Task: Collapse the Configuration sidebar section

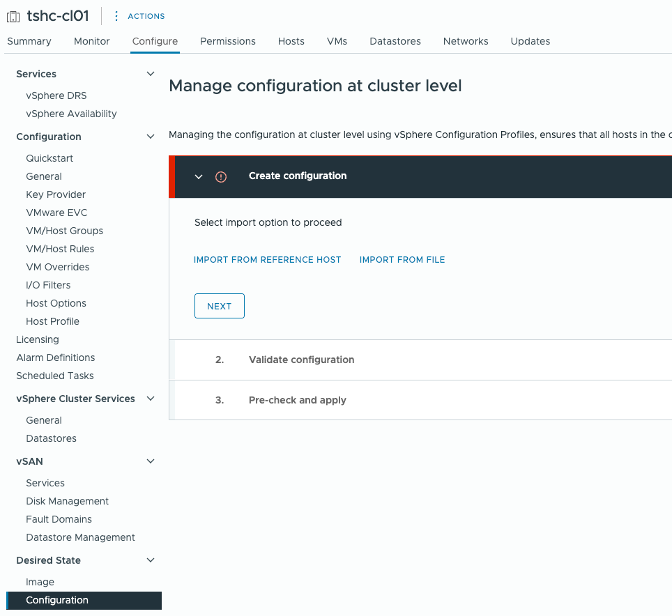Action: pos(150,137)
